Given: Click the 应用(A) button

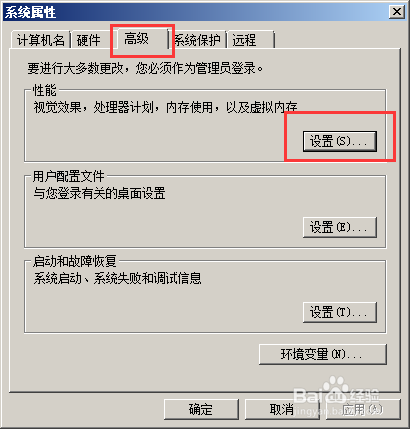Looking at the screenshot, I should point(363,409).
